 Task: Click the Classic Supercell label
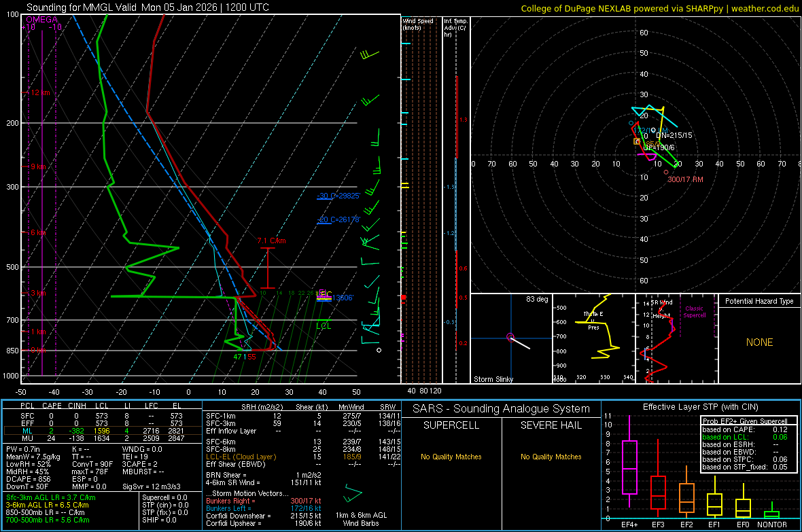click(x=695, y=312)
